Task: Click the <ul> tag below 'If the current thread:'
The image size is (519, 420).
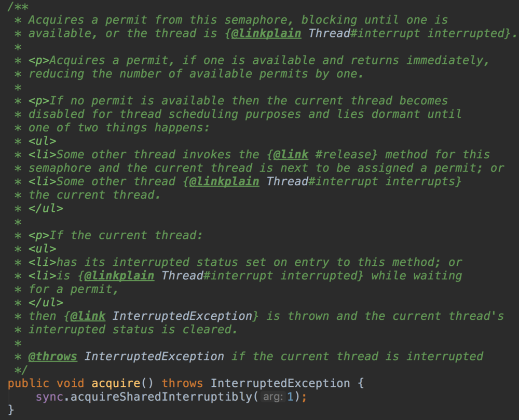Action: pos(42,249)
